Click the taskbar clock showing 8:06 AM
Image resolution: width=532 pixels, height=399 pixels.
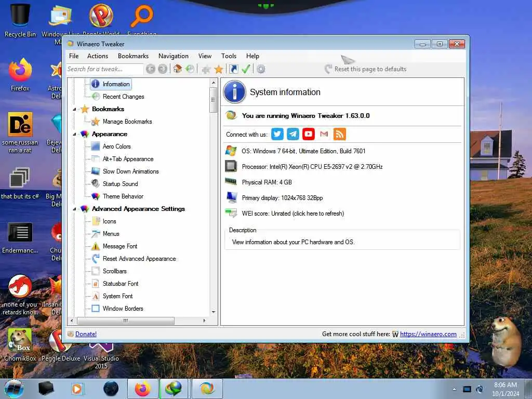tap(506, 389)
